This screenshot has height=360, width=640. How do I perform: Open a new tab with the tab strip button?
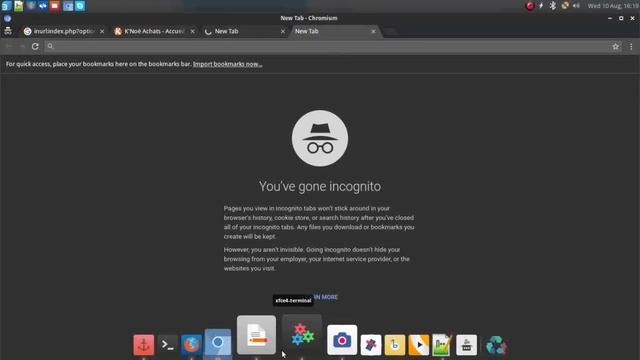click(x=390, y=31)
